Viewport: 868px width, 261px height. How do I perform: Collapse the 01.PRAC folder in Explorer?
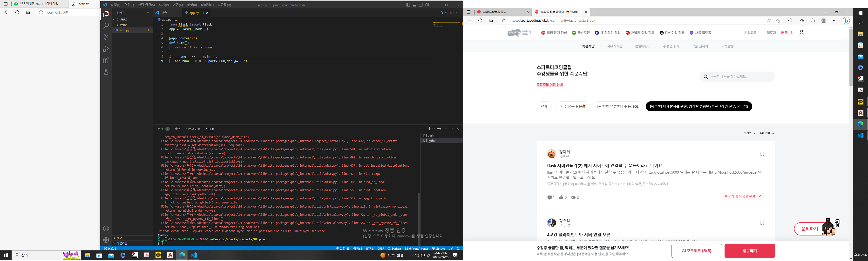[132, 20]
